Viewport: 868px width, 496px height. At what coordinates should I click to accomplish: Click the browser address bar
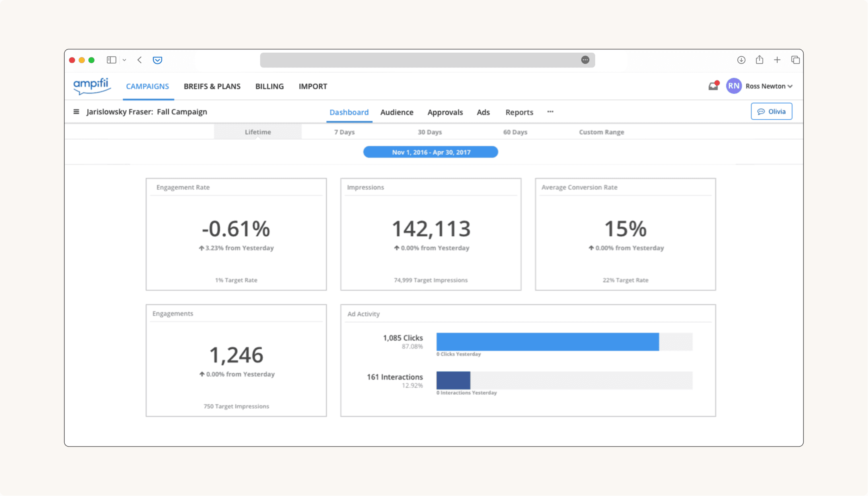click(x=427, y=59)
